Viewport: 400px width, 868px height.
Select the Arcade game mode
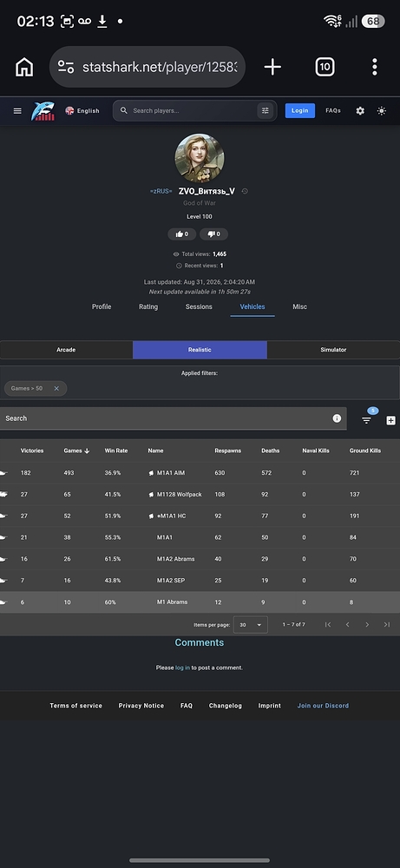coord(67,350)
